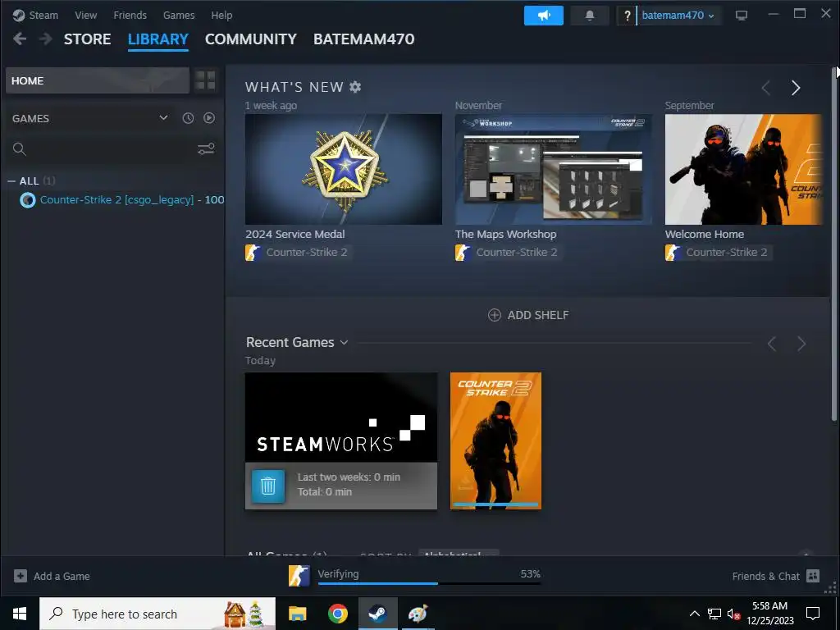Click Counter-Strike 2 icon under Welcome Home
840x630 pixels.
(673, 253)
